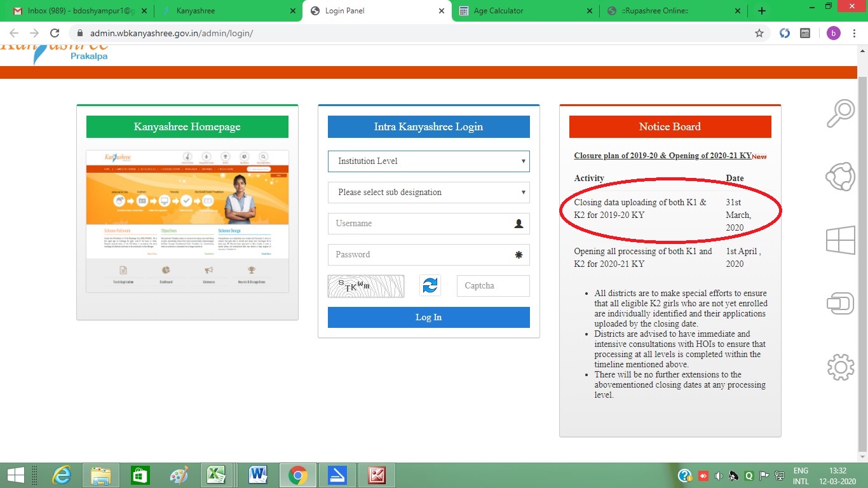Open the blue scanner app in taskbar
This screenshot has height=488, width=868.
[x=337, y=475]
